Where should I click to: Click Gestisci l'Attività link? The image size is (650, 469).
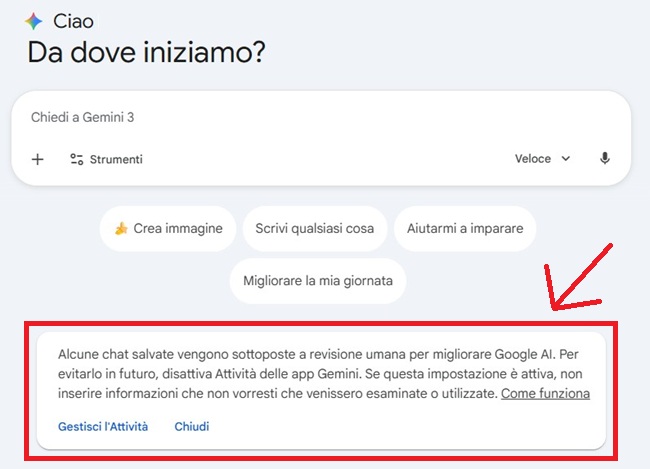[103, 426]
